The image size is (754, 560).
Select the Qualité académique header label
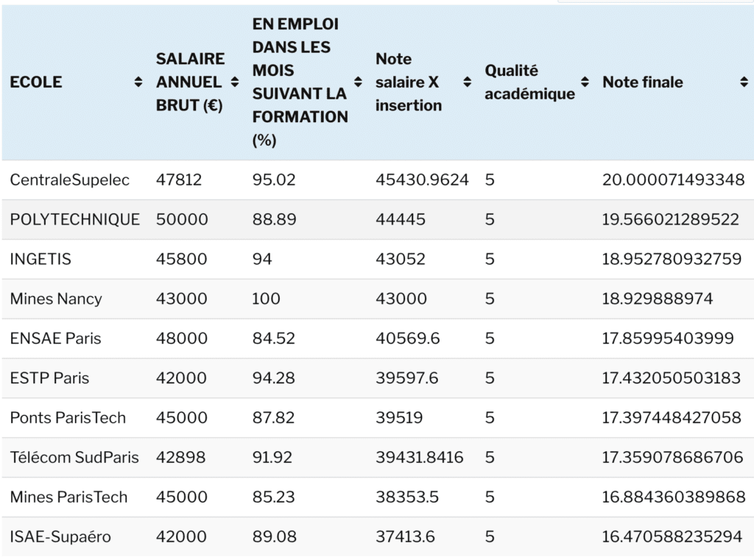click(x=529, y=82)
